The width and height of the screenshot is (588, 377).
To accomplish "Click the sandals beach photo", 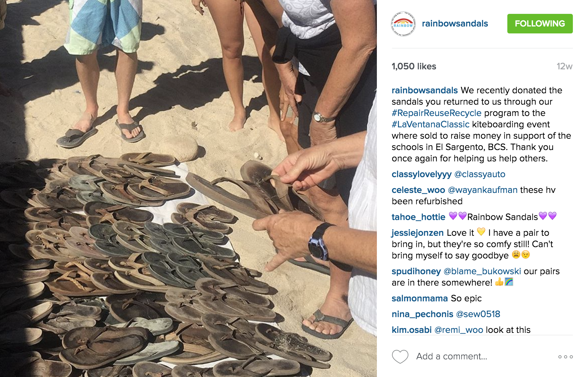I will (188, 188).
